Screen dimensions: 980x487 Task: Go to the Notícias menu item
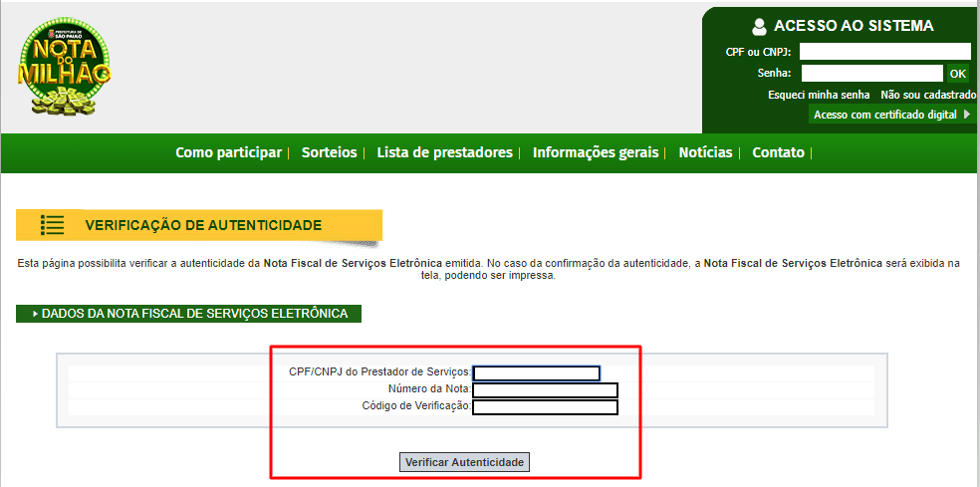pyautogui.click(x=706, y=152)
